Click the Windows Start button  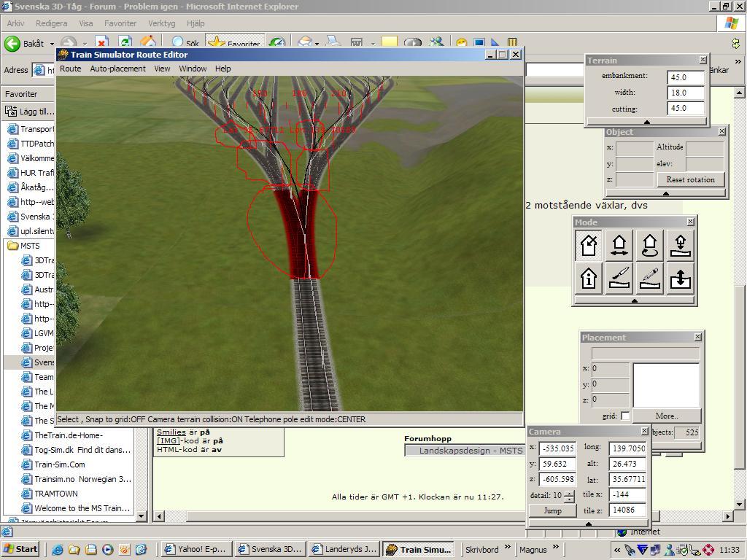[x=21, y=549]
